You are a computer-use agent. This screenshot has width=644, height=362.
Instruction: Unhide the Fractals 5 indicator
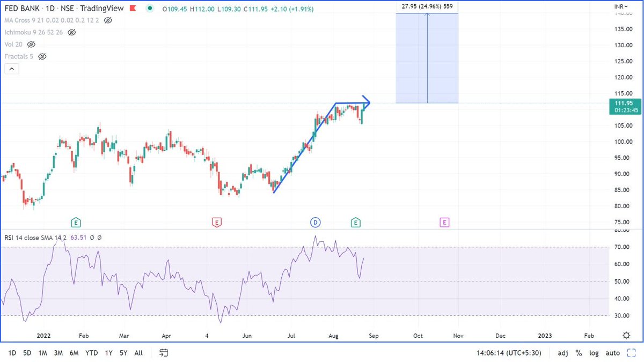click(x=42, y=56)
